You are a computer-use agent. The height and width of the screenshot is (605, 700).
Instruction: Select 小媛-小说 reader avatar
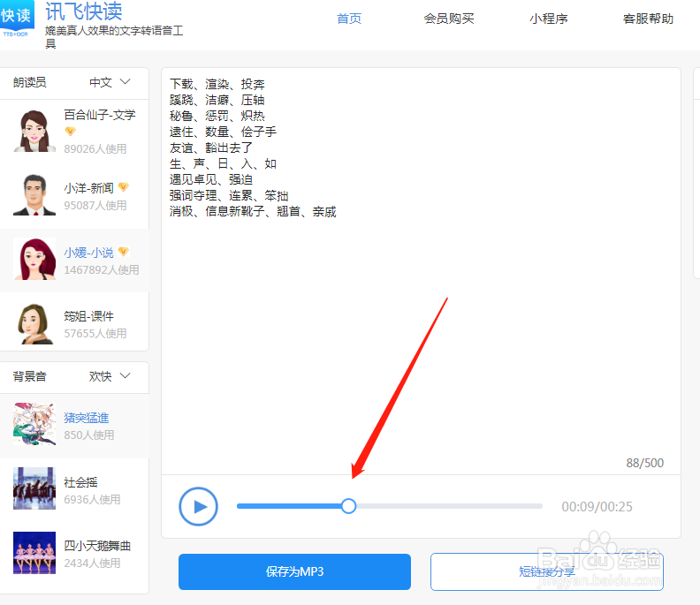(34, 259)
